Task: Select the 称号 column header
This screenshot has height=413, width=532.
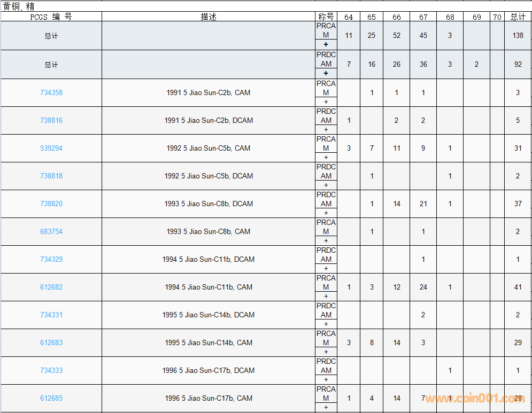Action: [x=326, y=17]
